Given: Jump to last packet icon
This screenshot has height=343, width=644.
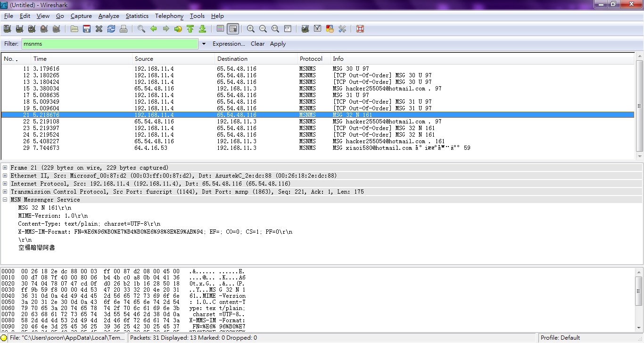Looking at the screenshot, I should click(203, 29).
